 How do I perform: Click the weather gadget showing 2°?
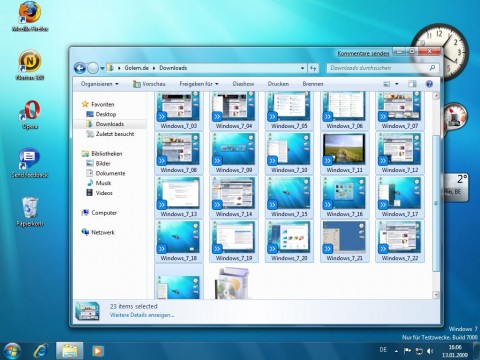(x=456, y=187)
